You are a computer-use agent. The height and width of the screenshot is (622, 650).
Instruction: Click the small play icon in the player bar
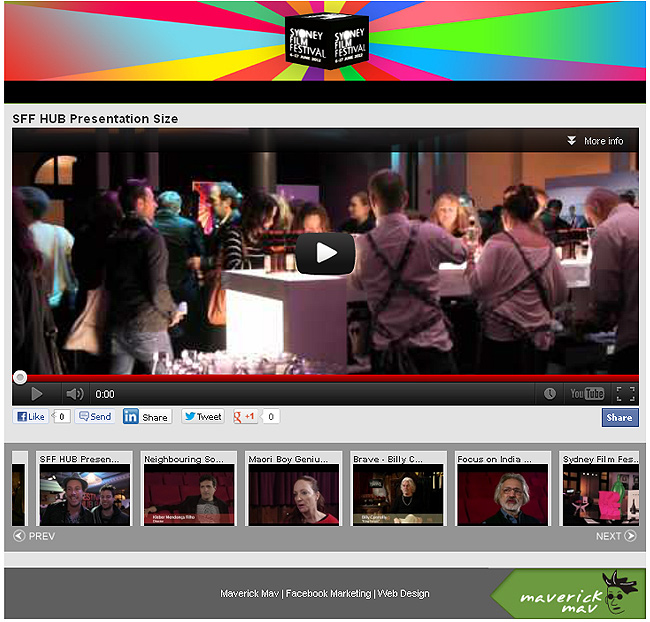(36, 394)
